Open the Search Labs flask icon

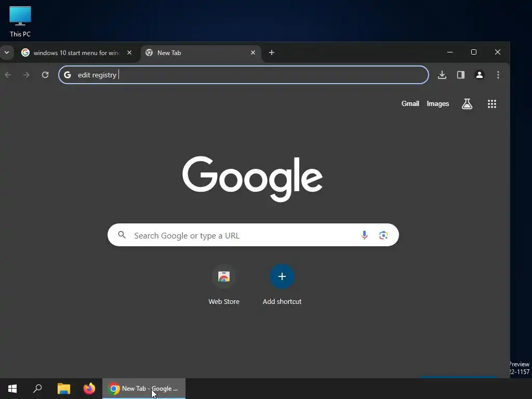click(x=467, y=104)
